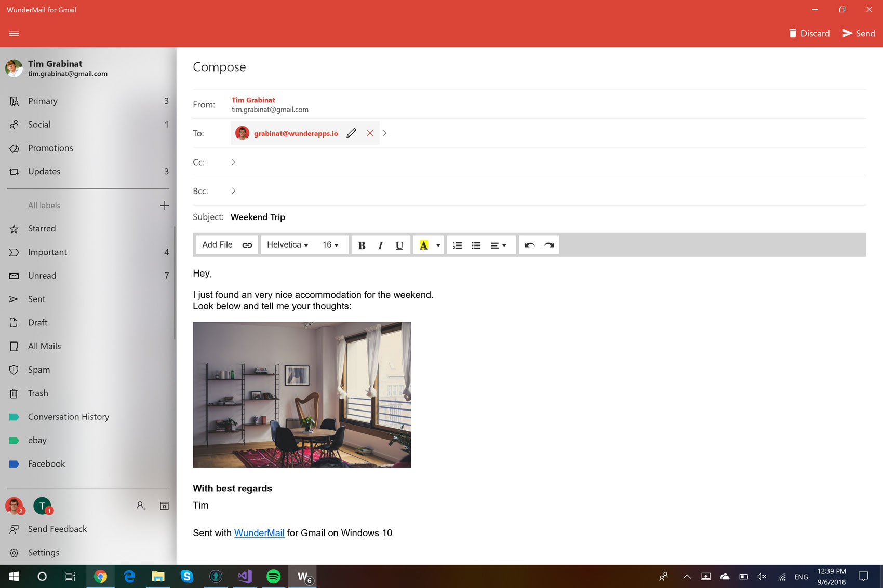Open the highlight color dropdown arrow
Image resolution: width=883 pixels, height=588 pixels.
(438, 245)
